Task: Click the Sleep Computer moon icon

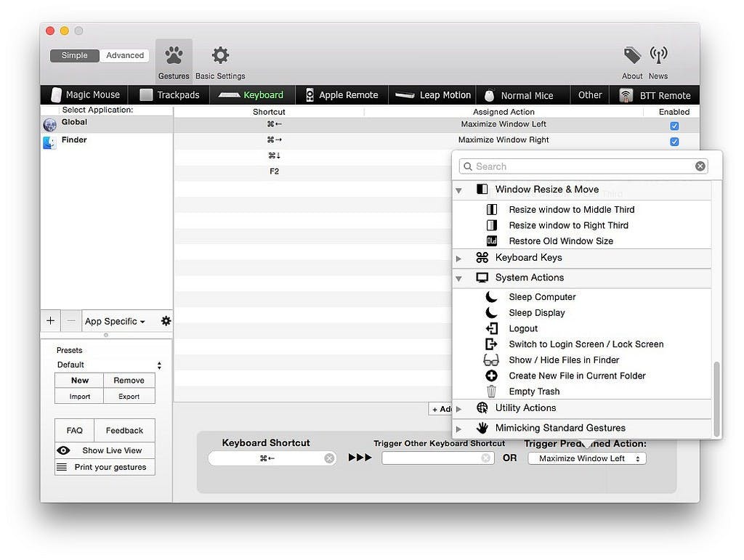Action: (x=492, y=297)
